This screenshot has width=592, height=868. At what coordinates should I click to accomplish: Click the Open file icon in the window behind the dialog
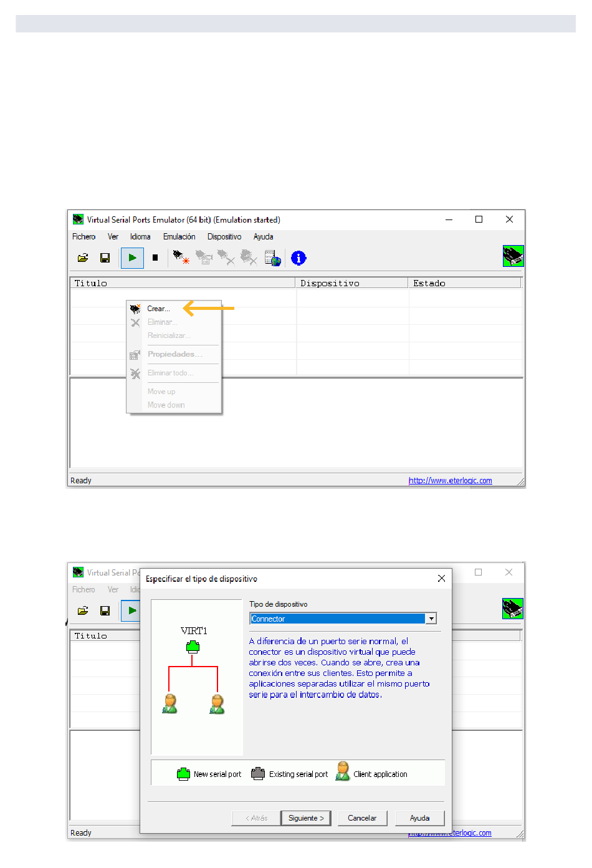pos(83,611)
